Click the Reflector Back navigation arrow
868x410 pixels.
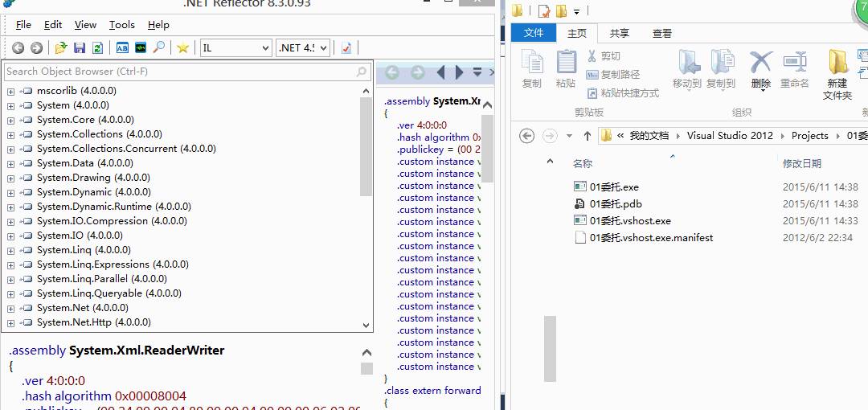(x=18, y=47)
